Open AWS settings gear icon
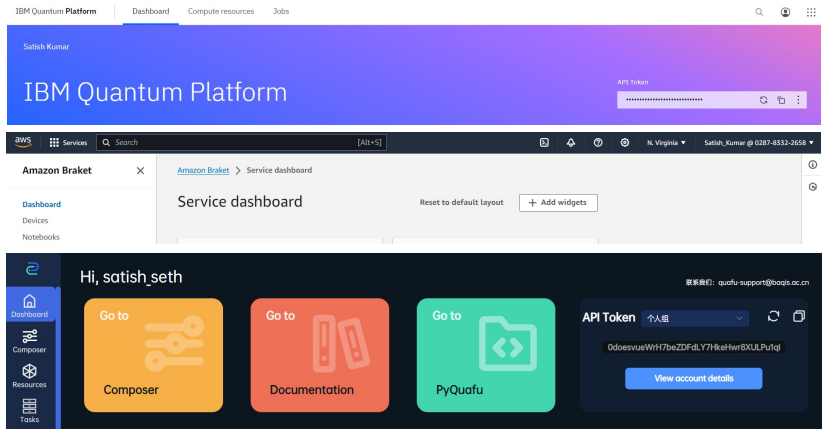 [x=625, y=143]
